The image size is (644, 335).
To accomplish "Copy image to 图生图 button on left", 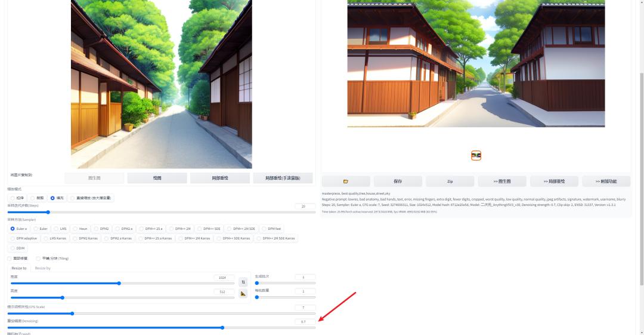I will [x=94, y=178].
